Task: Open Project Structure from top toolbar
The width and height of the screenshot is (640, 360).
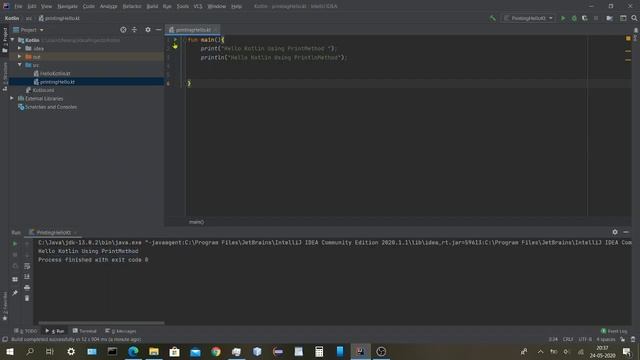Action: tap(609, 18)
